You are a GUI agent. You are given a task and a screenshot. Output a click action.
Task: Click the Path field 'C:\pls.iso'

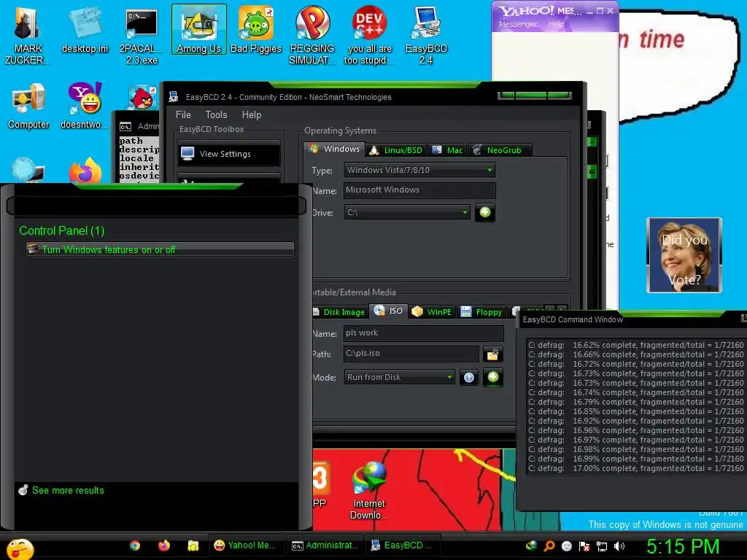(411, 354)
